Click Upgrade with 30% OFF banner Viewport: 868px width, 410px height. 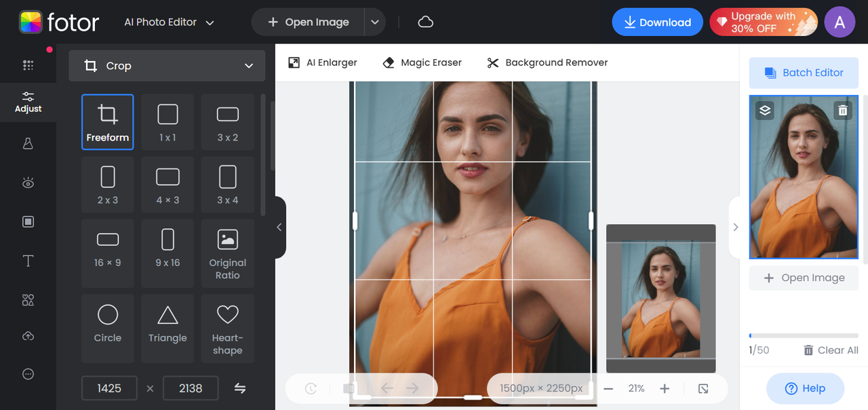pyautogui.click(x=764, y=22)
